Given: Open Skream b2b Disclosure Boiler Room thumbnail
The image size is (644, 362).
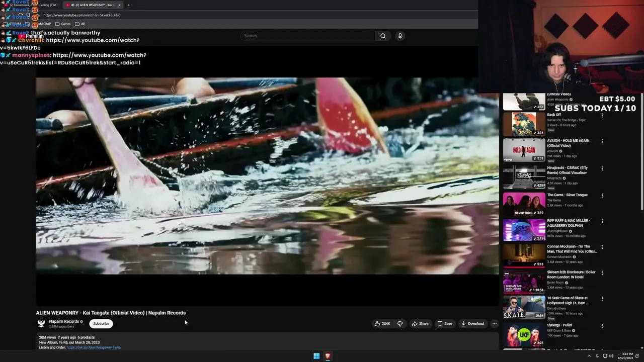Looking at the screenshot, I should point(524,282).
